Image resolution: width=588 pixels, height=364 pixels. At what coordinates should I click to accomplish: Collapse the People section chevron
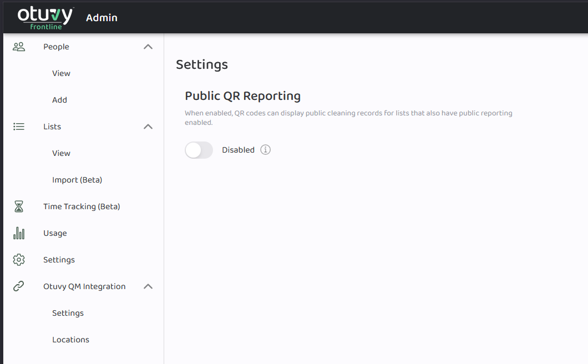click(x=148, y=47)
